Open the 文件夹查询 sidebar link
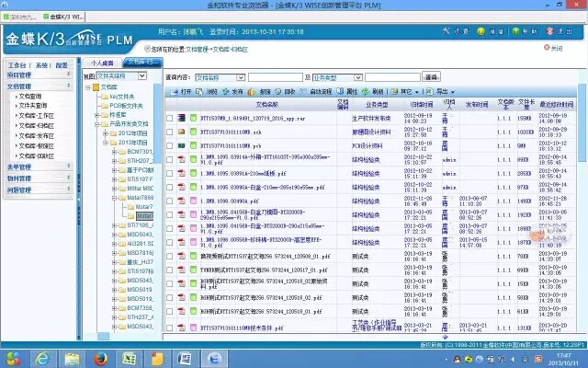The height and width of the screenshot is (368, 588). click(33, 106)
